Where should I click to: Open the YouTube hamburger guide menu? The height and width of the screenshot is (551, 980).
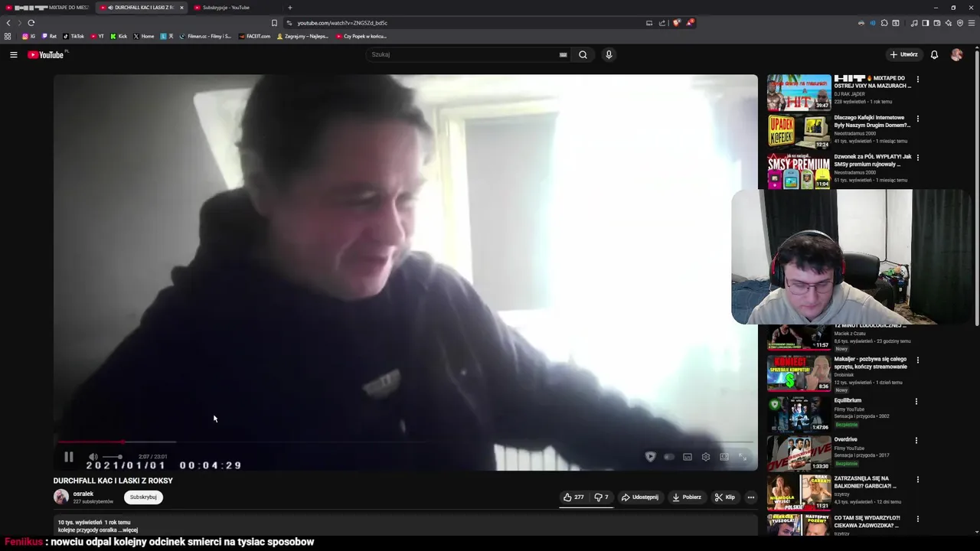point(13,54)
